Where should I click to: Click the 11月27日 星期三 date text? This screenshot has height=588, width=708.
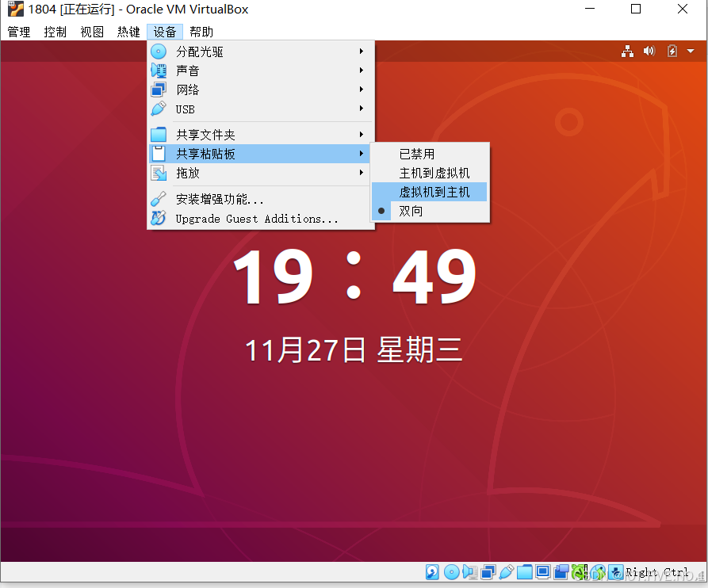(354, 350)
